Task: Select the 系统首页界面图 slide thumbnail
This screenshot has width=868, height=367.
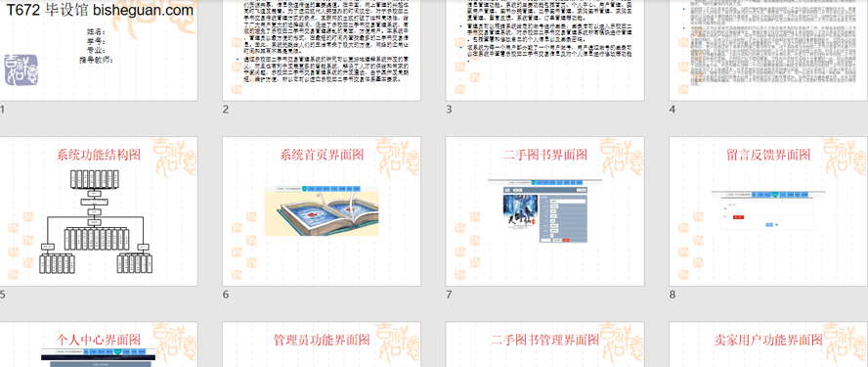Action: 322,211
